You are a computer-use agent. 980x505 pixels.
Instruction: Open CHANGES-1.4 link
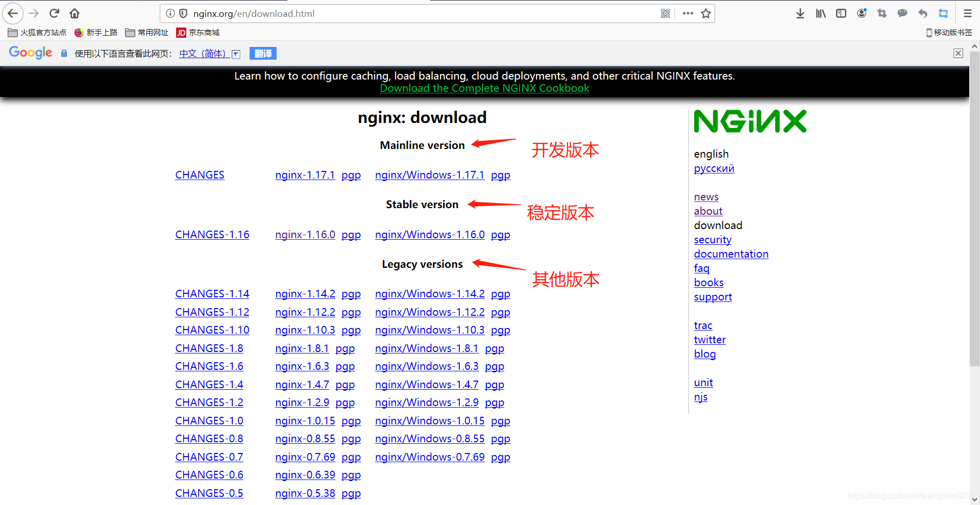(x=209, y=385)
